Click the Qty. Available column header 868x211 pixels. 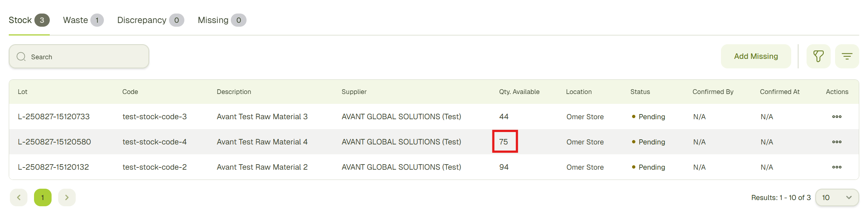pyautogui.click(x=519, y=92)
